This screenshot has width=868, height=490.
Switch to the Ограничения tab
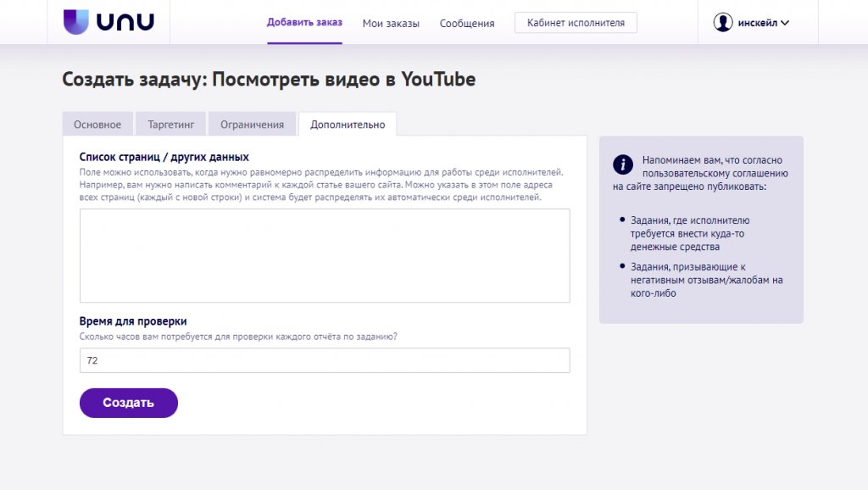(252, 124)
